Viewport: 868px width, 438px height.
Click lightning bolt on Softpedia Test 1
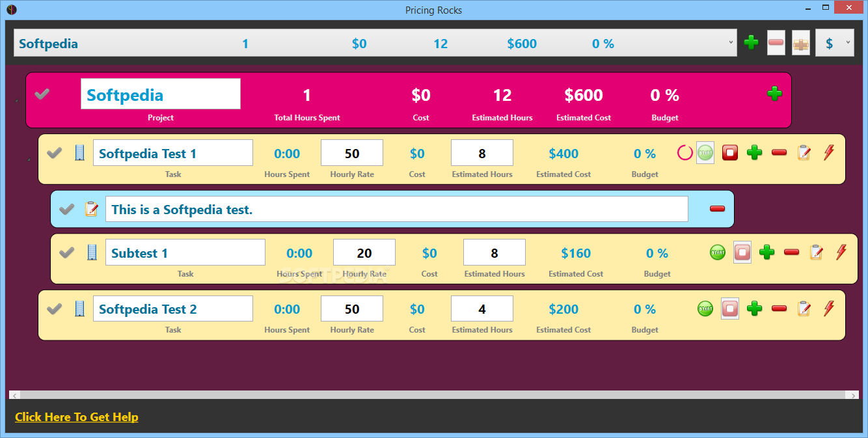pyautogui.click(x=828, y=153)
